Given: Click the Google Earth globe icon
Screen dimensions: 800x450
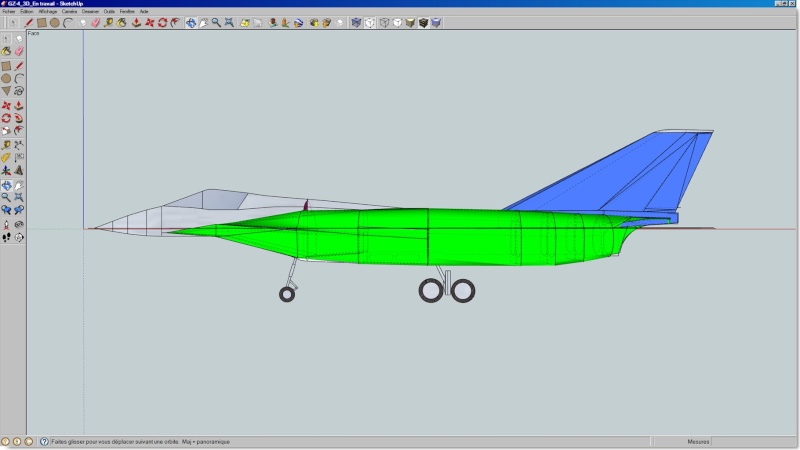Looking at the screenshot, I should 298,22.
